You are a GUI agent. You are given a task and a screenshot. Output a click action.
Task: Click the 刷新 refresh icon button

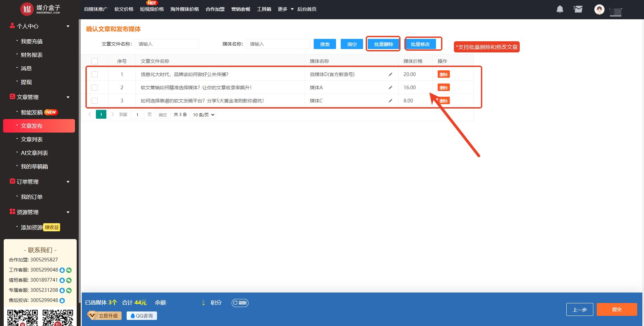click(240, 303)
